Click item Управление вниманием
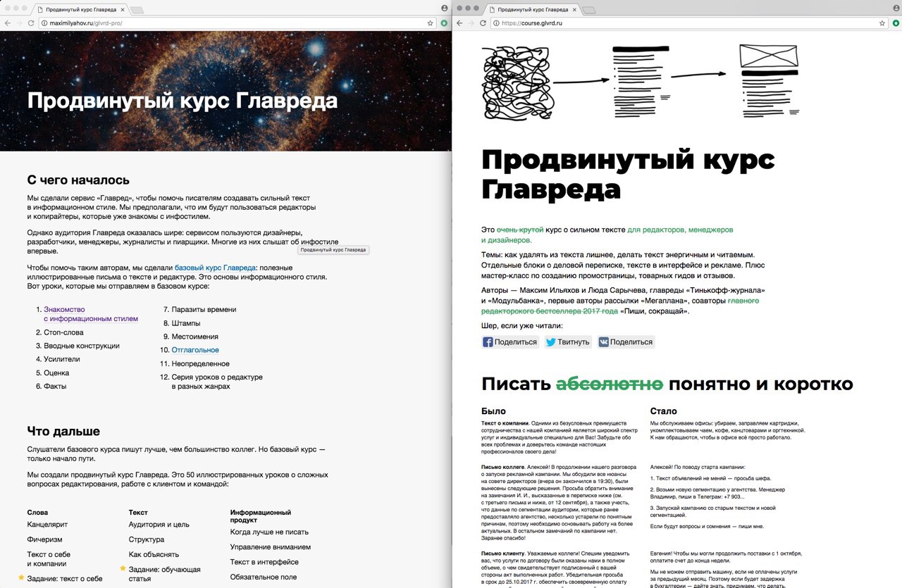Screen dimensions: 902x588 (x=271, y=547)
